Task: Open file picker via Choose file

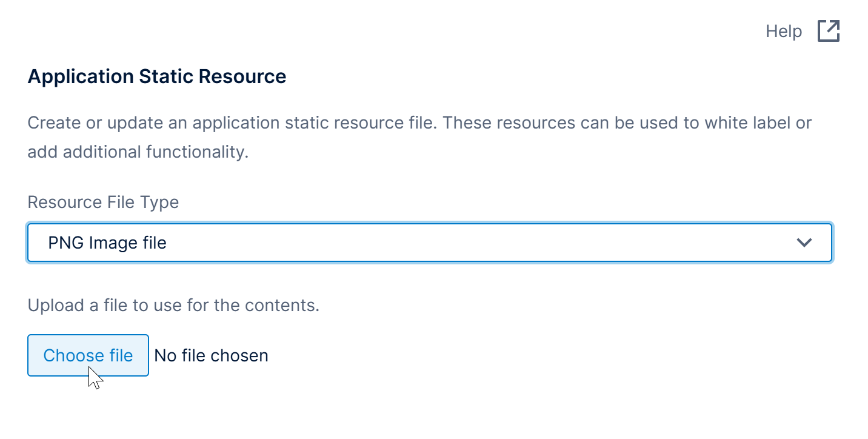Action: [88, 355]
